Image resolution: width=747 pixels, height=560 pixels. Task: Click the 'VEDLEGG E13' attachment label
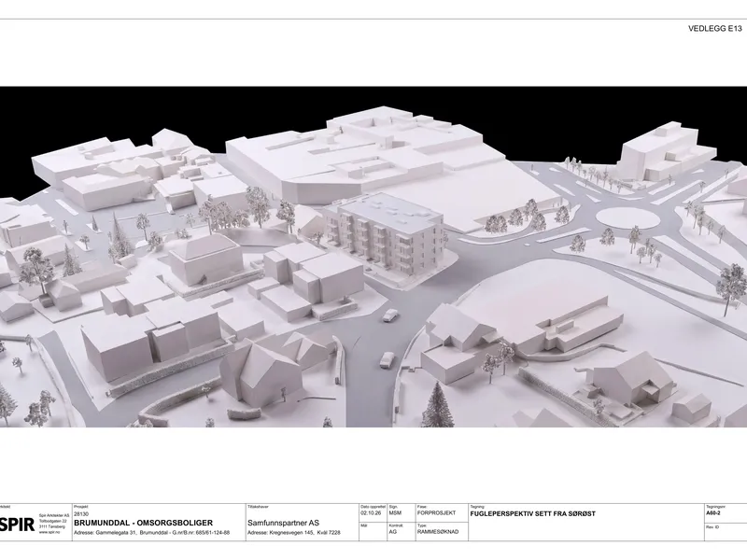[715, 28]
